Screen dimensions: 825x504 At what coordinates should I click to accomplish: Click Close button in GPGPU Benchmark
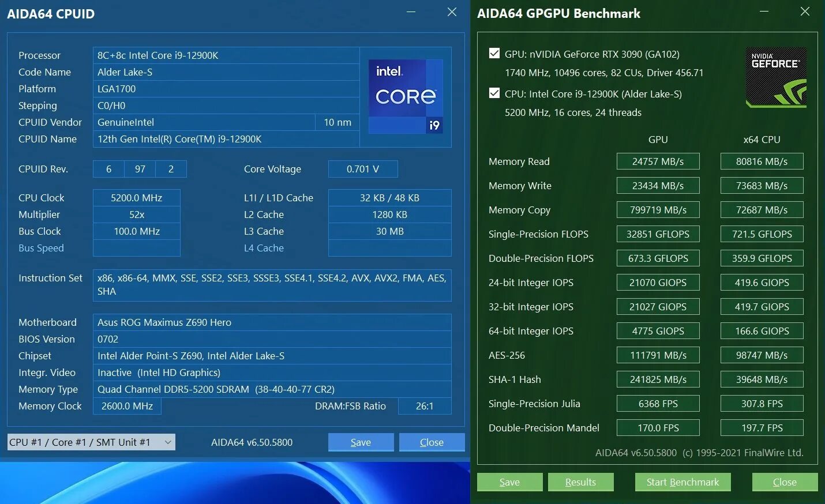[785, 482]
